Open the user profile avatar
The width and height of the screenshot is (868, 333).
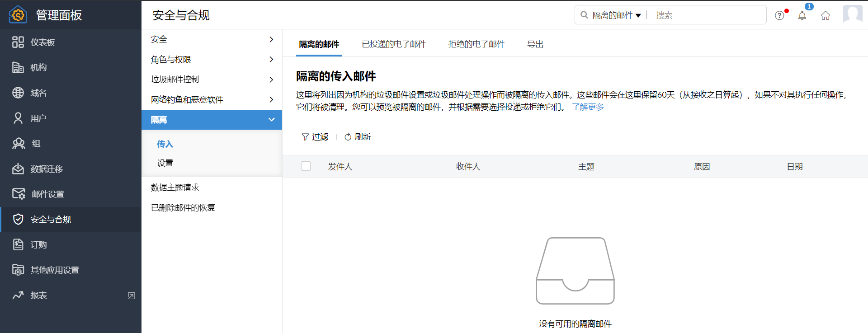point(853,14)
